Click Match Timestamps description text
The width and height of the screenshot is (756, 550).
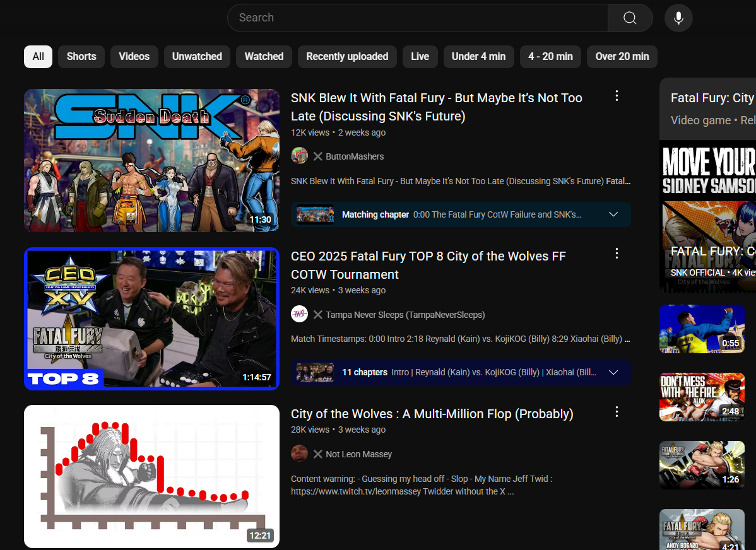click(461, 339)
